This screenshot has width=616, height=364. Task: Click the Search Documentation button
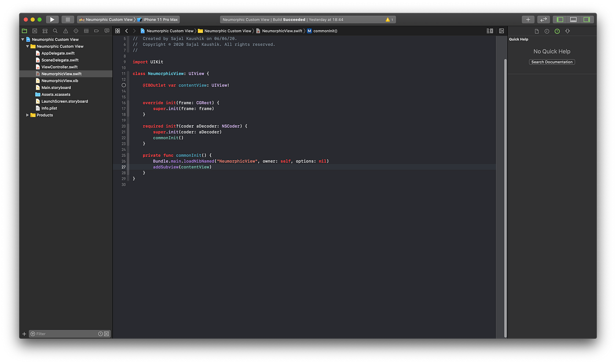(552, 62)
